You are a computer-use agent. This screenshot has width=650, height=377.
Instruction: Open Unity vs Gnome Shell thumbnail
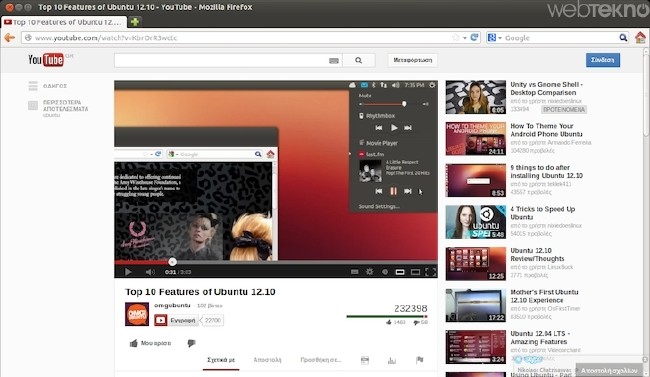click(x=476, y=97)
